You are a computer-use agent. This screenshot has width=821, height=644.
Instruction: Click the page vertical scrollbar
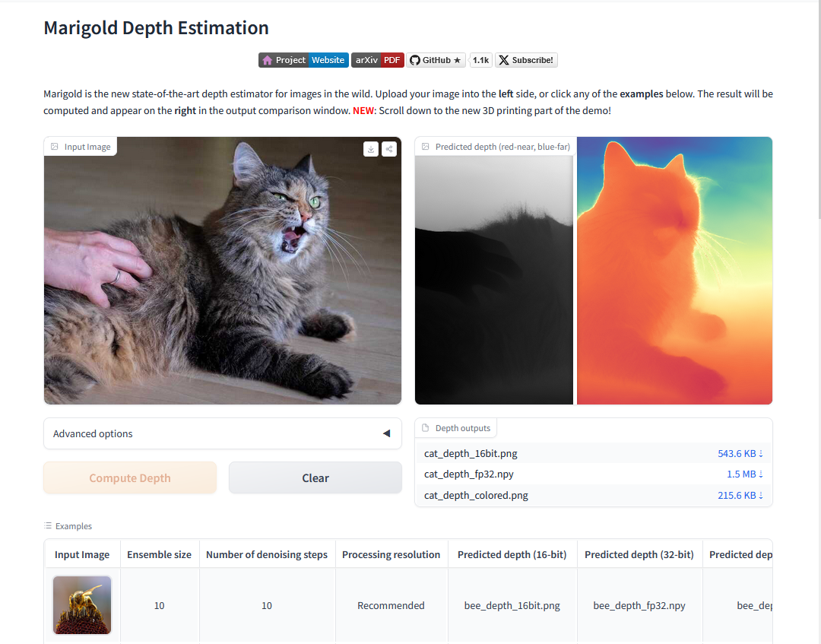point(819,110)
